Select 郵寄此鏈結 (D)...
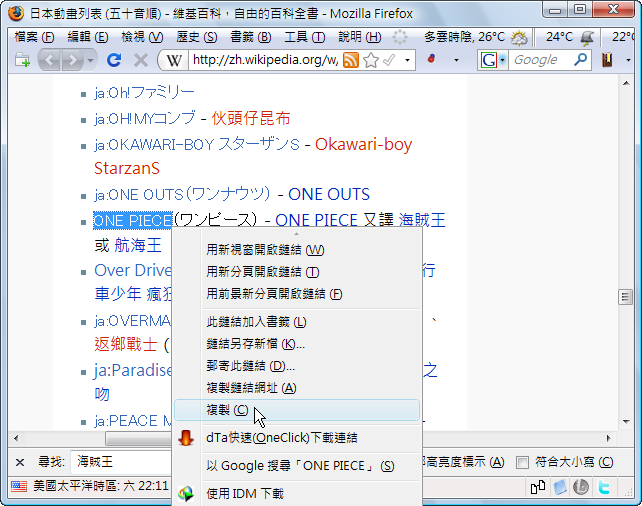 [297, 366]
